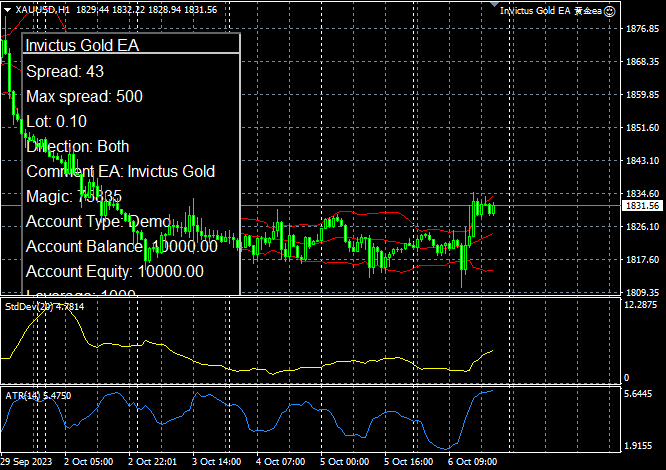Click the ATR(14) 5.4750 indicator label
The width and height of the screenshot is (666, 470).
(38, 396)
